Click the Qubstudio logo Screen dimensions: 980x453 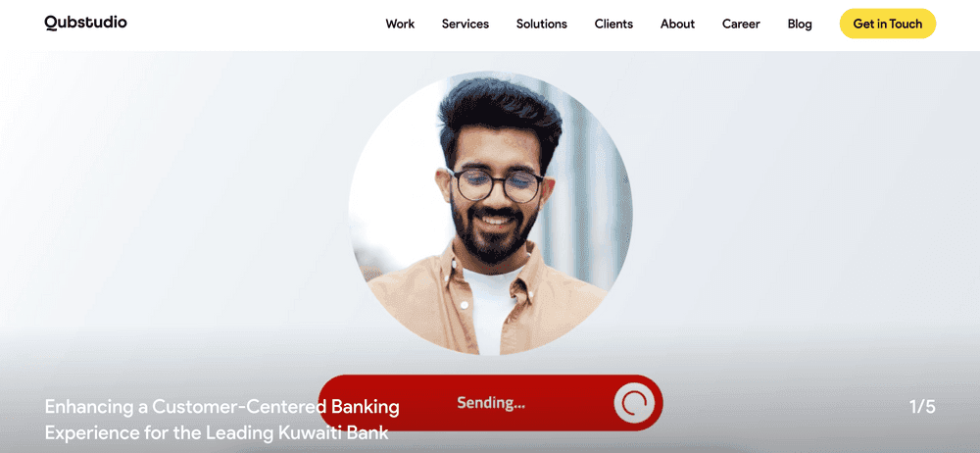pos(85,24)
